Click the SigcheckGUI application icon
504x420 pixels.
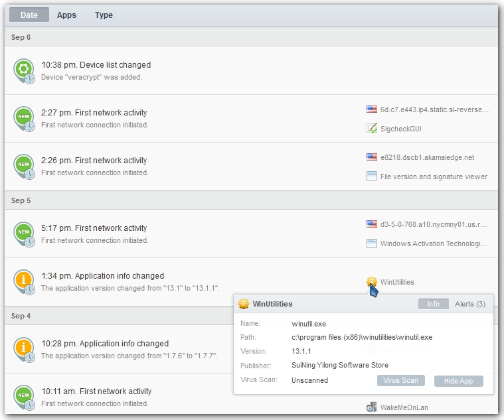372,129
